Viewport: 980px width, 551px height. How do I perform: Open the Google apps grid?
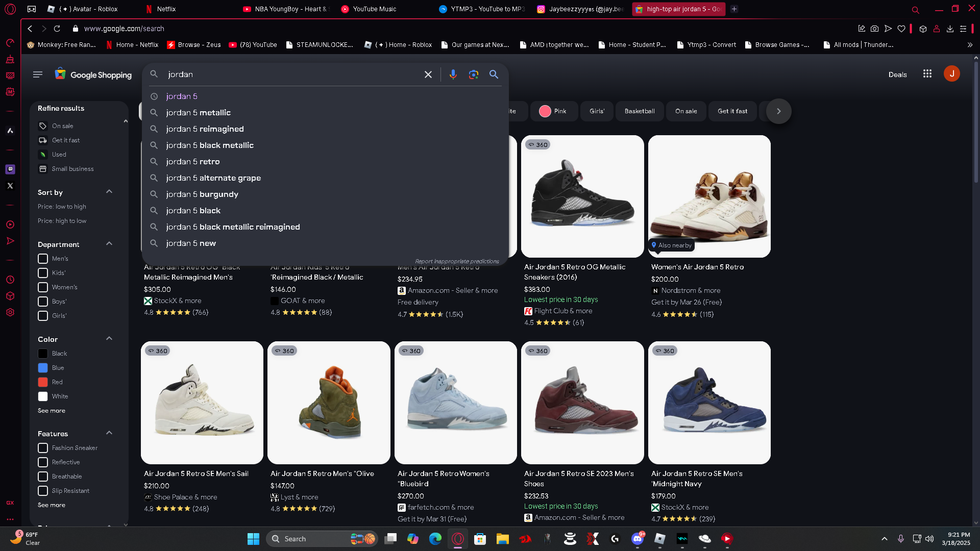pos(927,74)
